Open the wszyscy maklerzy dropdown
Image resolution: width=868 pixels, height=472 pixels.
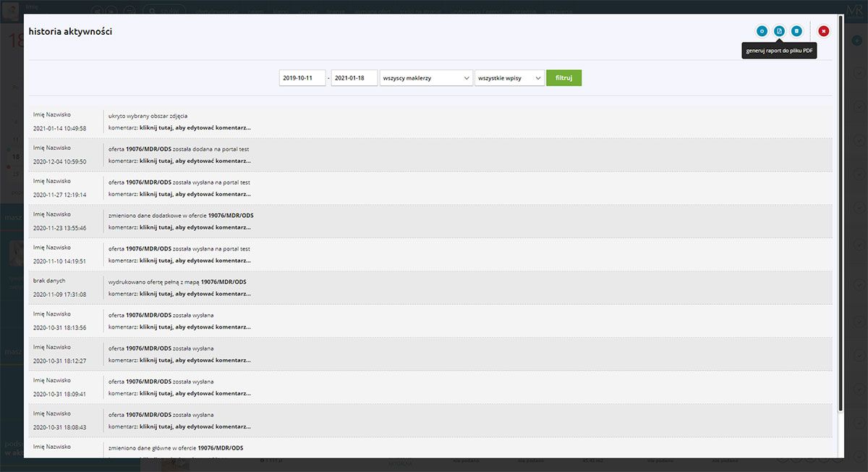[426, 77]
